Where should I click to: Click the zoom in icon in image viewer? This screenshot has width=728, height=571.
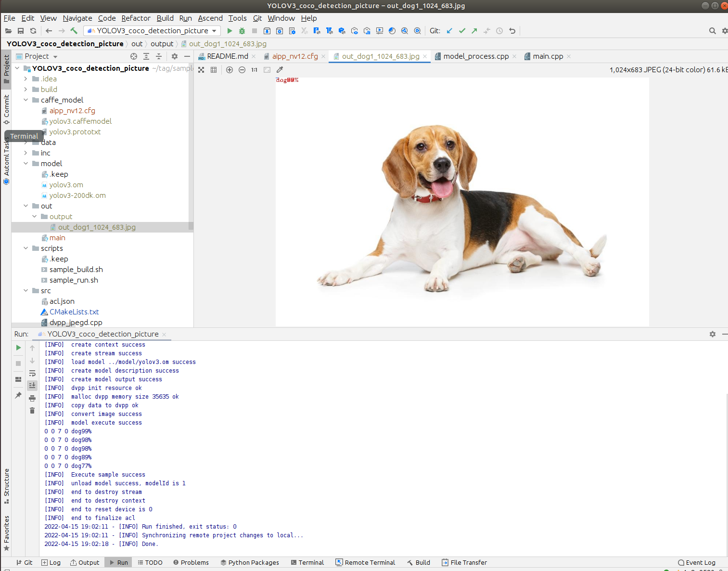[x=230, y=70]
